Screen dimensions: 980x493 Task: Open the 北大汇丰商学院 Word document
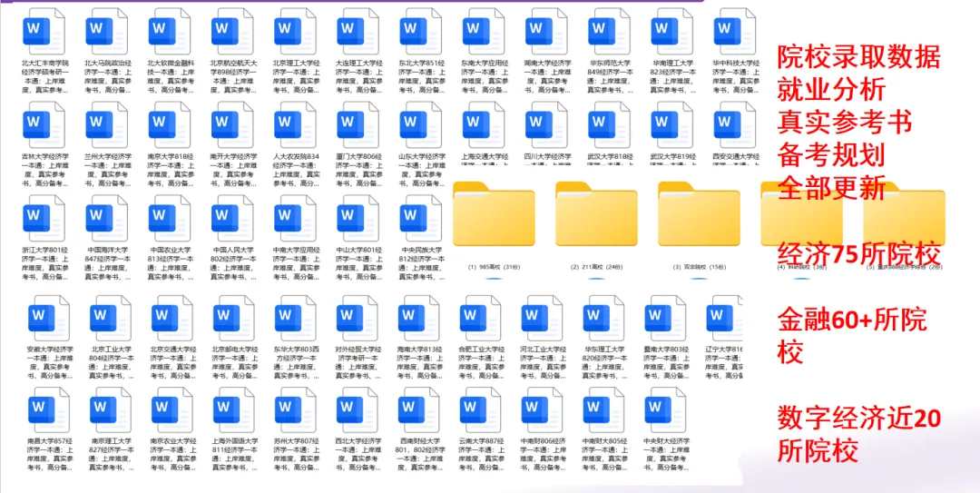tap(44, 31)
